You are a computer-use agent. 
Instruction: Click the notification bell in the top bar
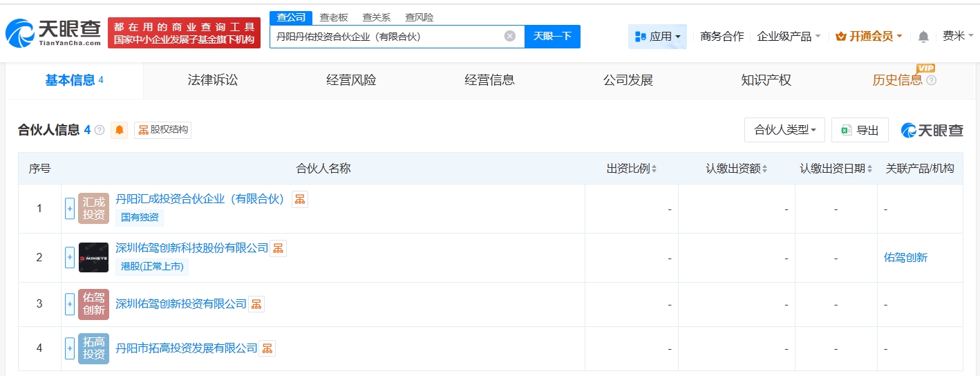click(x=923, y=37)
